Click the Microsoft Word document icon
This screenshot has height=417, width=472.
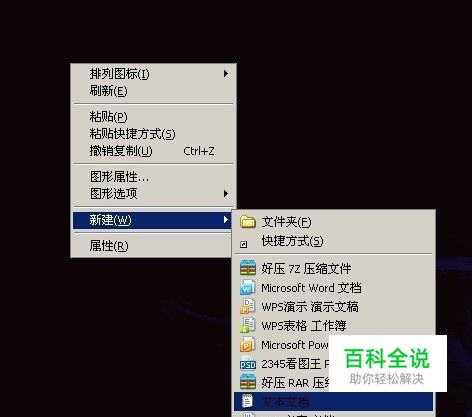click(x=248, y=288)
